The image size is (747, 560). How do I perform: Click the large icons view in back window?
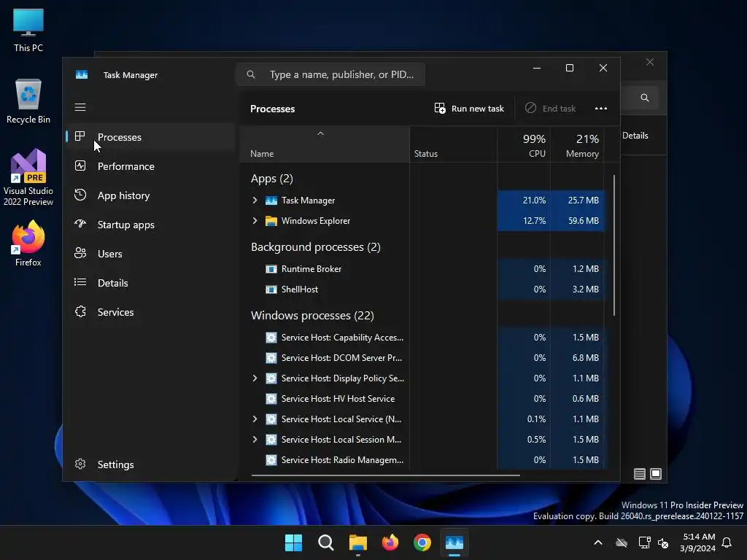pyautogui.click(x=656, y=474)
